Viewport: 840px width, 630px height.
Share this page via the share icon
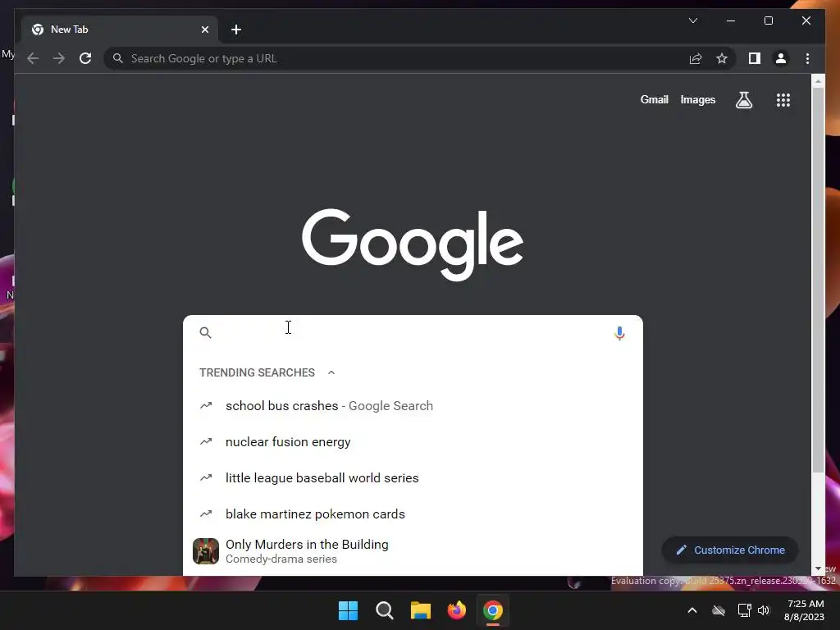[x=696, y=58]
